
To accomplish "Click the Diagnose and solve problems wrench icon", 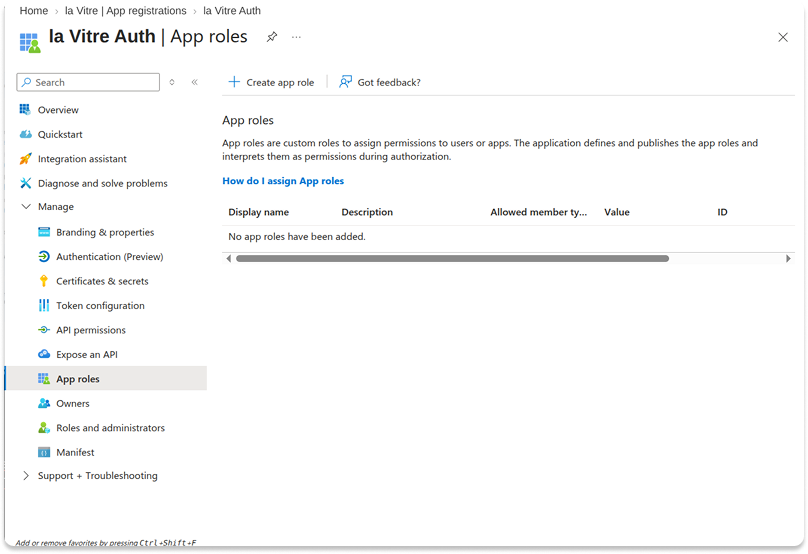I will tap(25, 183).
